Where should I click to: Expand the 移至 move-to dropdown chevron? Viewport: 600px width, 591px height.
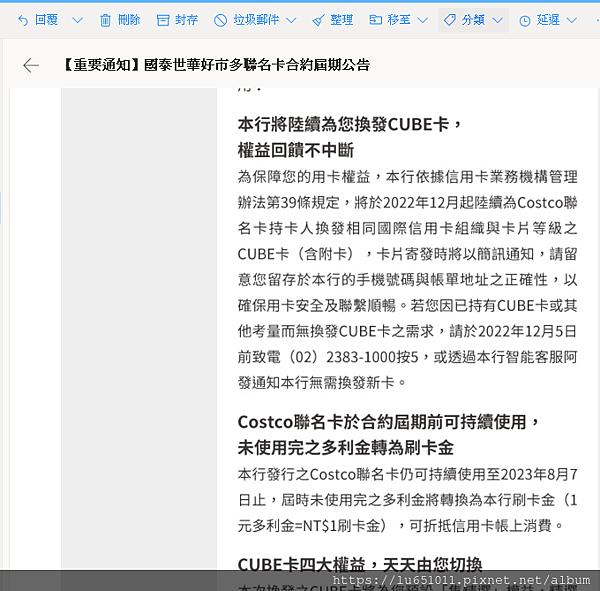tap(422, 20)
